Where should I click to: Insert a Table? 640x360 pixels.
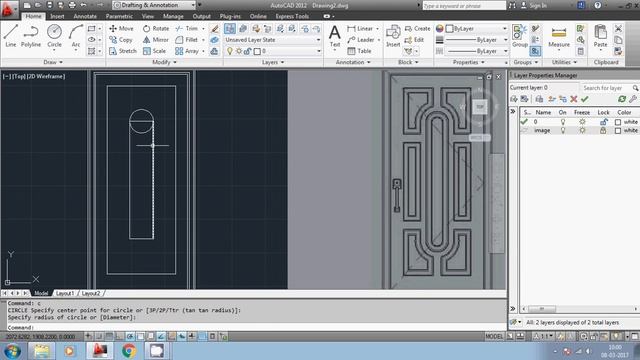tap(359, 51)
